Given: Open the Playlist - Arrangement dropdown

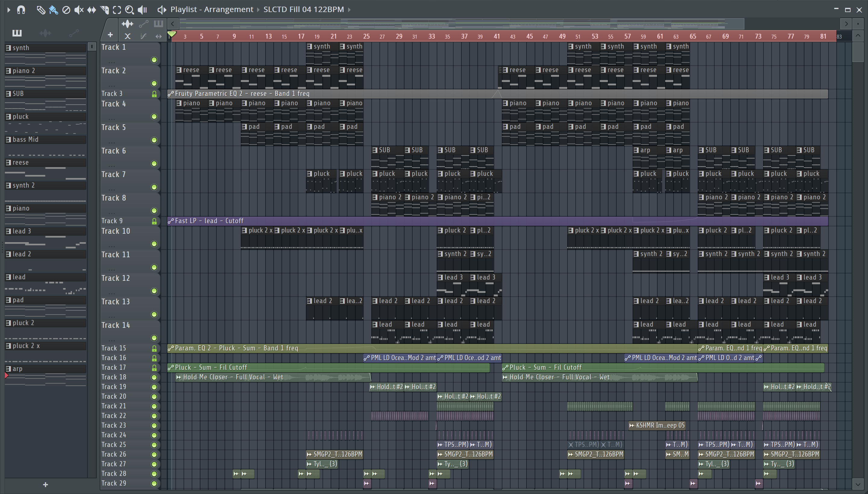Looking at the screenshot, I should pyautogui.click(x=212, y=9).
